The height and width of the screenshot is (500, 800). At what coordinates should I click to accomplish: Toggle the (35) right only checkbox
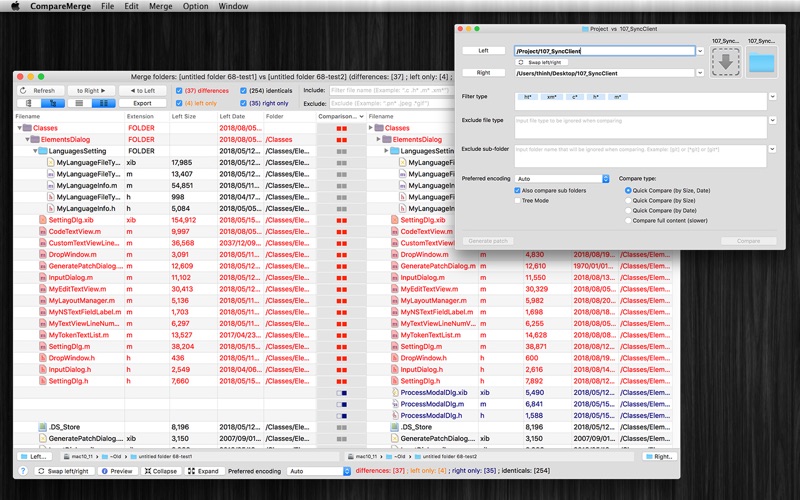(x=243, y=103)
